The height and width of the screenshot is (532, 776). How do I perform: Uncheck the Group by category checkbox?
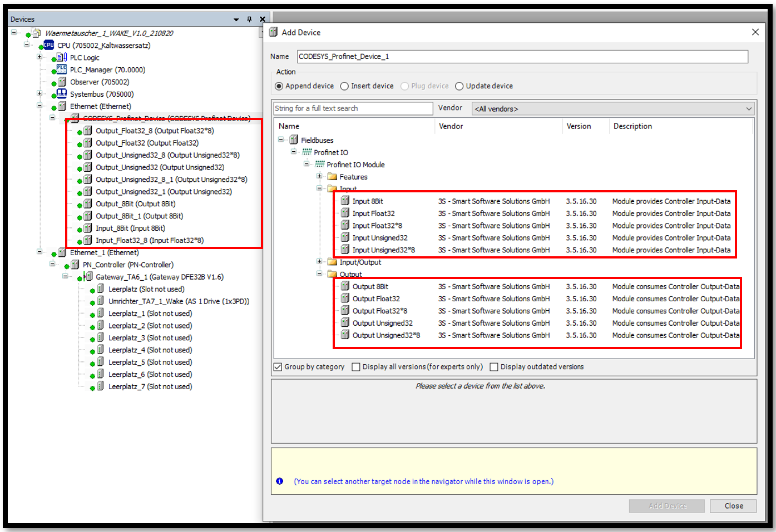(278, 367)
